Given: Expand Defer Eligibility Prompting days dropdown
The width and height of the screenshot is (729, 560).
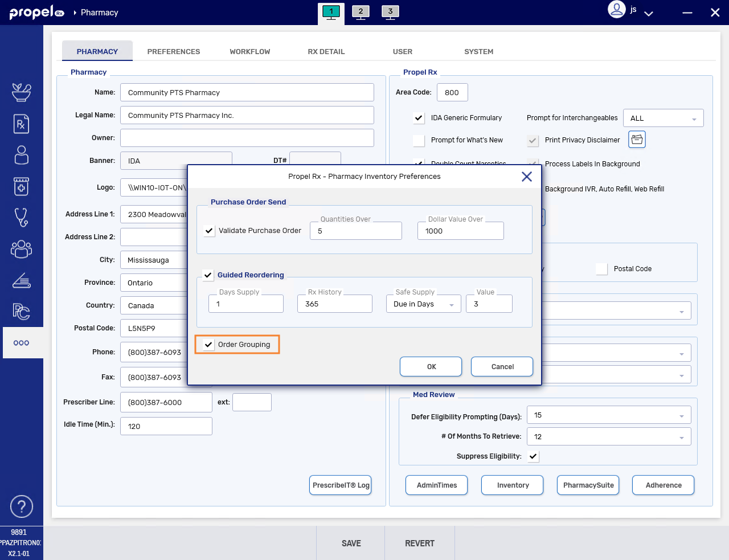Looking at the screenshot, I should 608,415.
